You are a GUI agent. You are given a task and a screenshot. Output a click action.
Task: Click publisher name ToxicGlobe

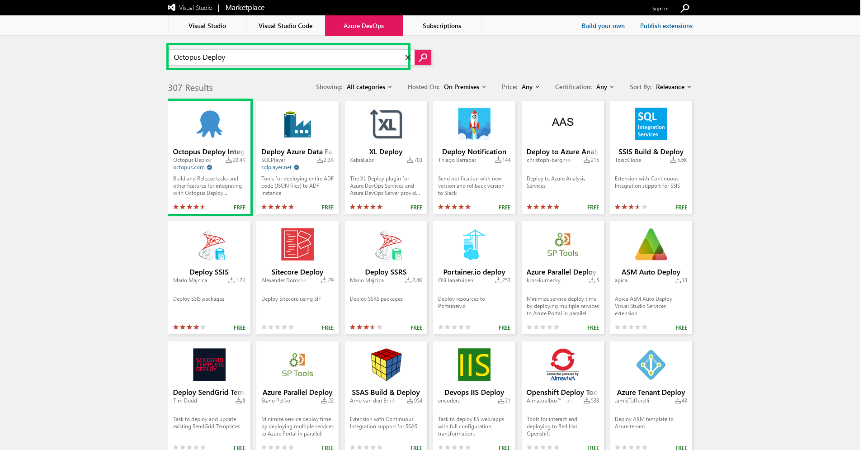click(x=628, y=160)
